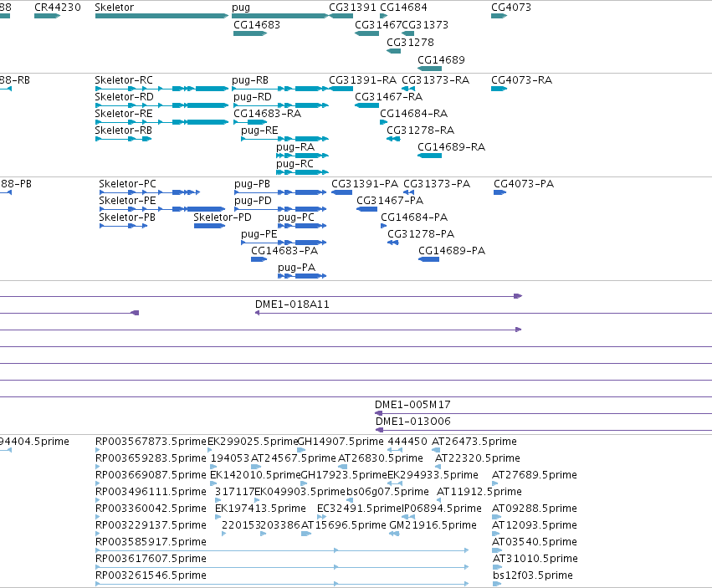Click EST RP003261546.5prime
Image resolution: width=712 pixels, height=588 pixels.
[151, 575]
